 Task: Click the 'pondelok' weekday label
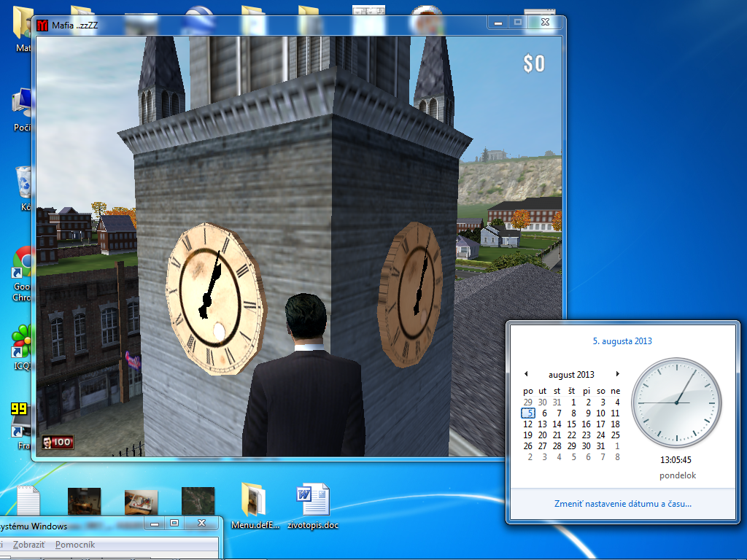coord(678,475)
